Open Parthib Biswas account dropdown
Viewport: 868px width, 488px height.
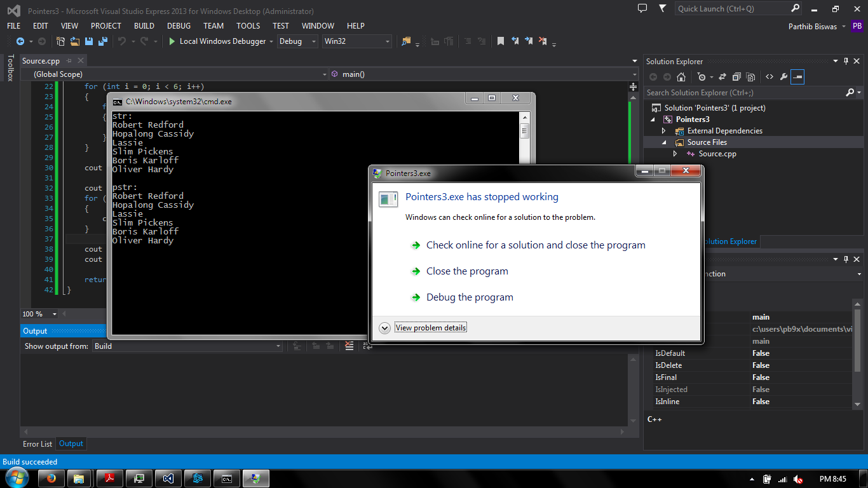click(843, 27)
